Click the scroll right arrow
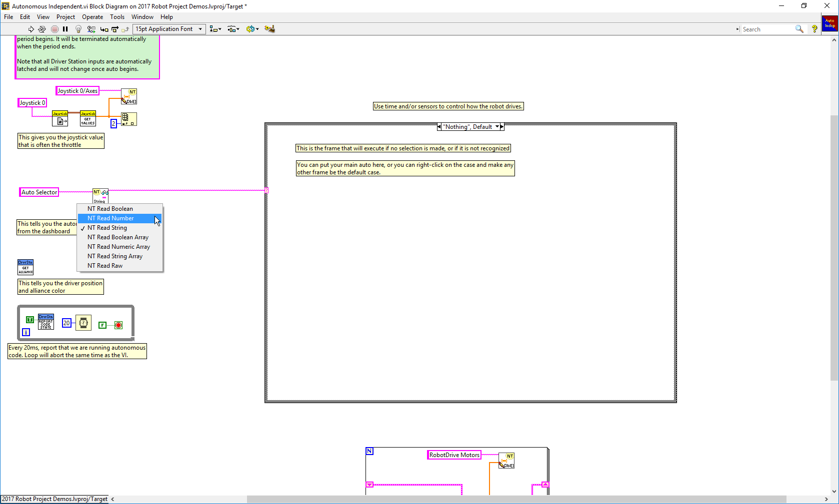 (x=826, y=499)
